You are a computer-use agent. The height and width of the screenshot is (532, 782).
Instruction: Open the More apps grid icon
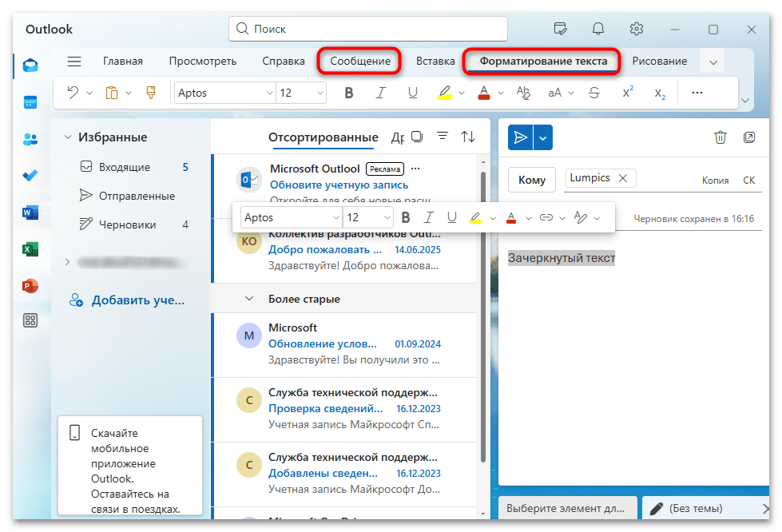30,320
